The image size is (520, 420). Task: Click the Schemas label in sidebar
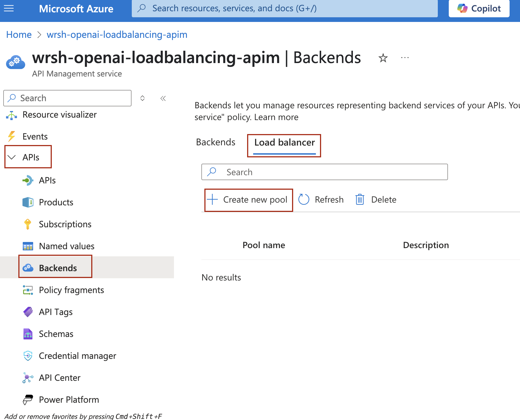click(x=56, y=334)
